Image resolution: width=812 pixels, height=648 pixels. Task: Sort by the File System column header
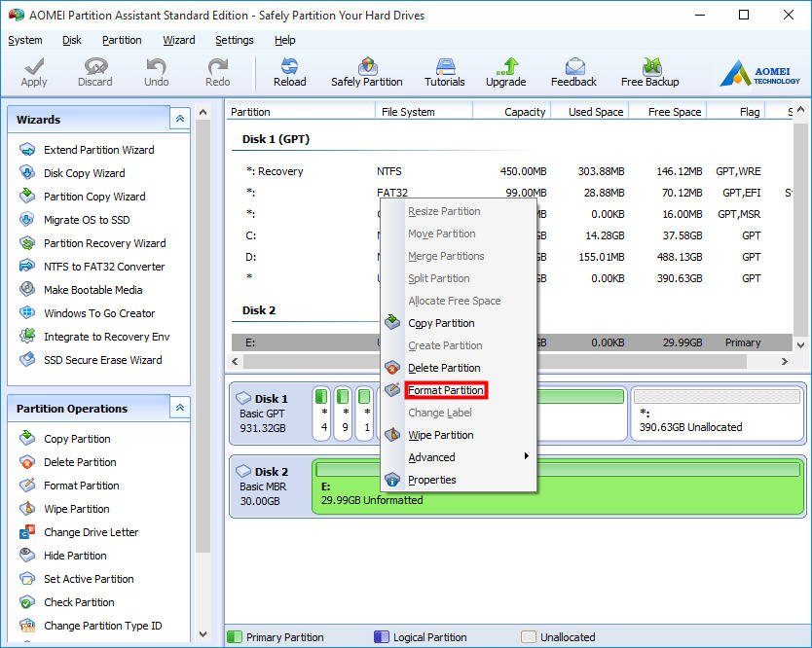[x=424, y=112]
